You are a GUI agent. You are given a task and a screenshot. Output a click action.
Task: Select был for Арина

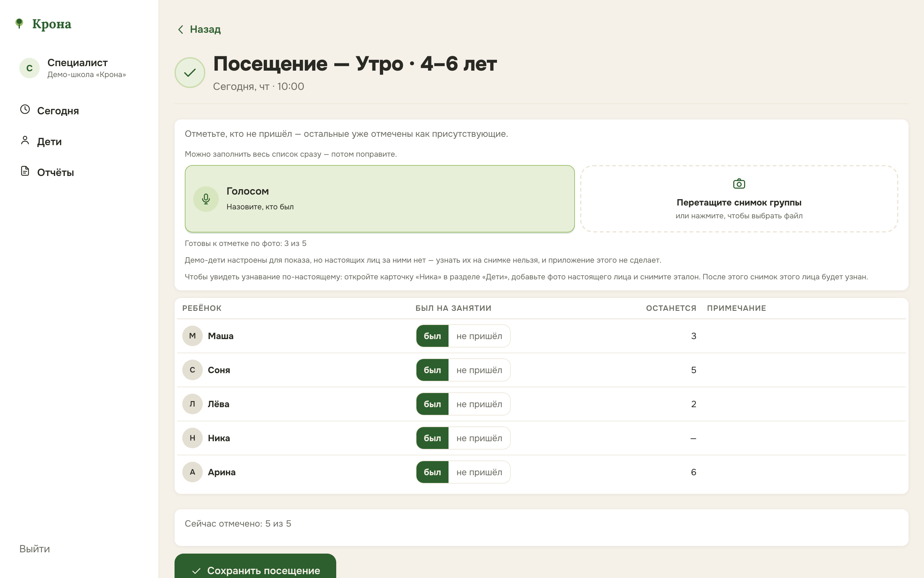432,472
